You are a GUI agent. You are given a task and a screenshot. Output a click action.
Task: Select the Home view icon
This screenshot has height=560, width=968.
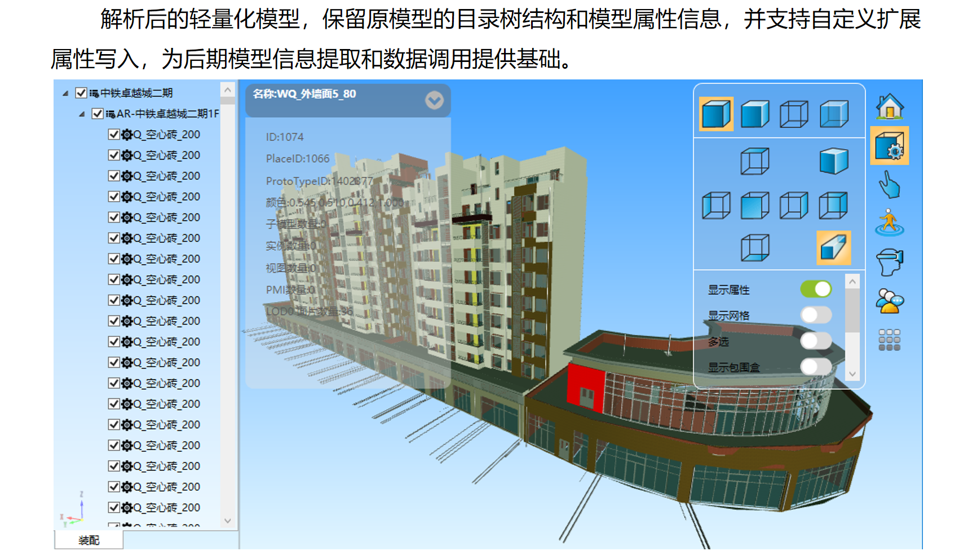coord(891,107)
